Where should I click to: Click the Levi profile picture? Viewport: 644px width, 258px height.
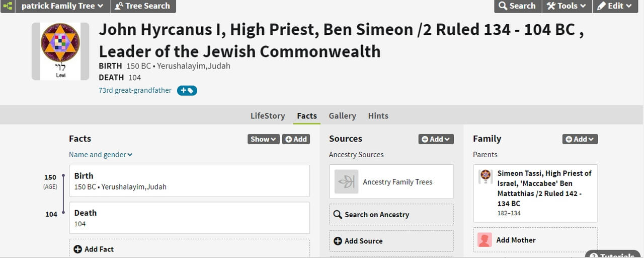[60, 51]
